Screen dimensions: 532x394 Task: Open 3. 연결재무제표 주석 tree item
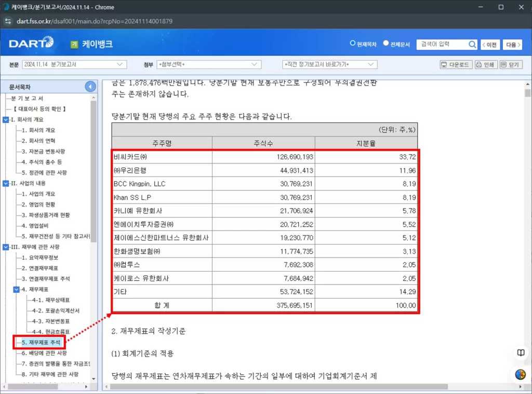[x=46, y=279]
